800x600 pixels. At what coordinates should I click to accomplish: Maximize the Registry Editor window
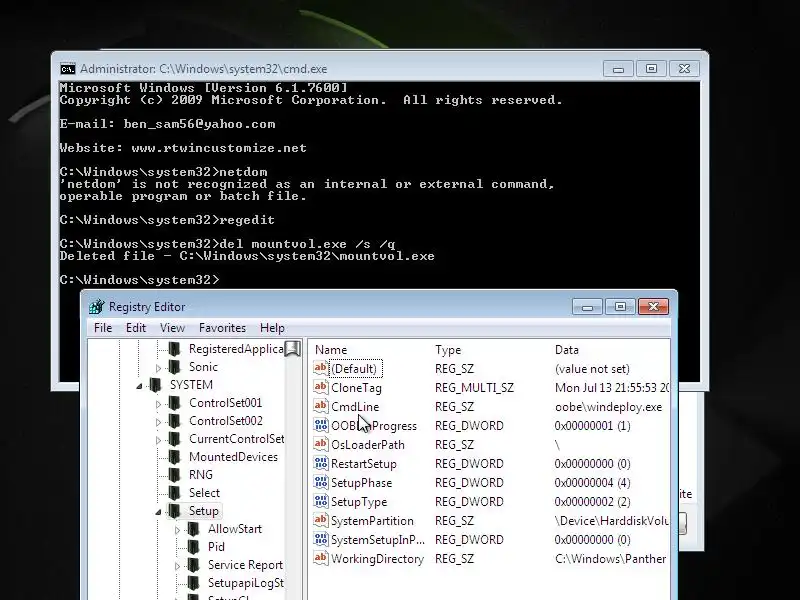pyautogui.click(x=620, y=307)
